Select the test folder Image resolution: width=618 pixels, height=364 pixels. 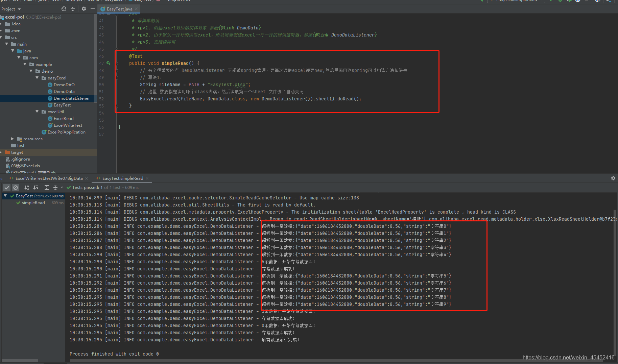(21, 146)
